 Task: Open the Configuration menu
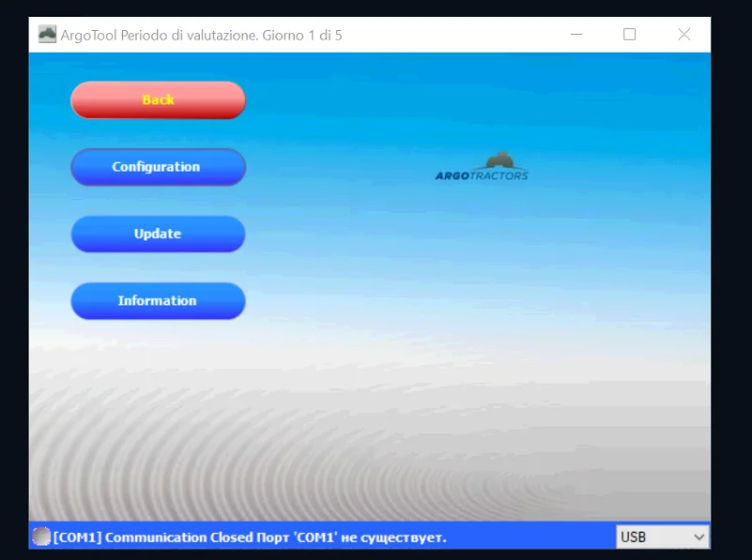(x=158, y=167)
